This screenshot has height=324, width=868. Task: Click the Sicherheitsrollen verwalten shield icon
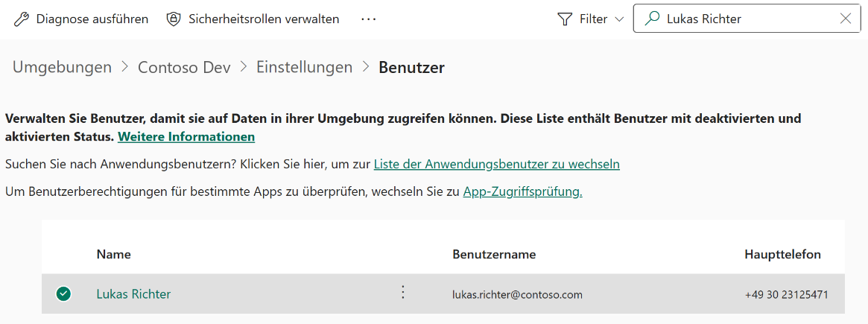tap(174, 19)
